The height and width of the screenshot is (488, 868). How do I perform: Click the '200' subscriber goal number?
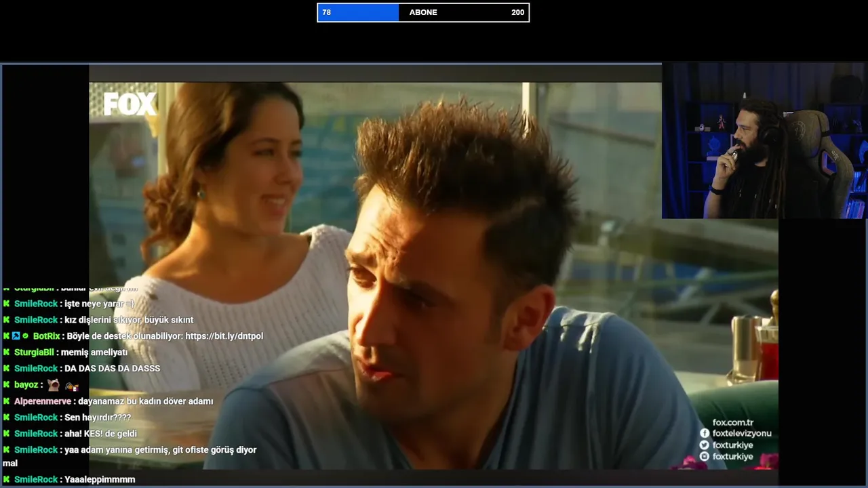click(517, 12)
